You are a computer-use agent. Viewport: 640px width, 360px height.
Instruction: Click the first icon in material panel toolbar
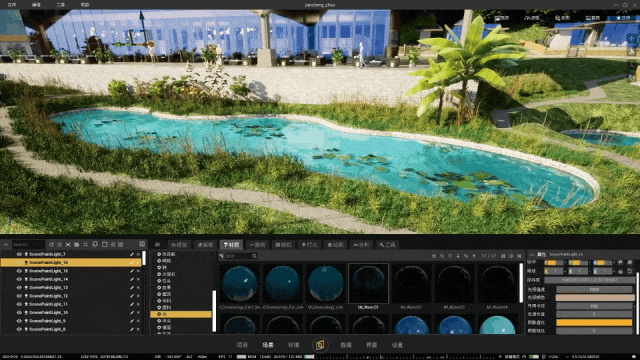point(434,256)
